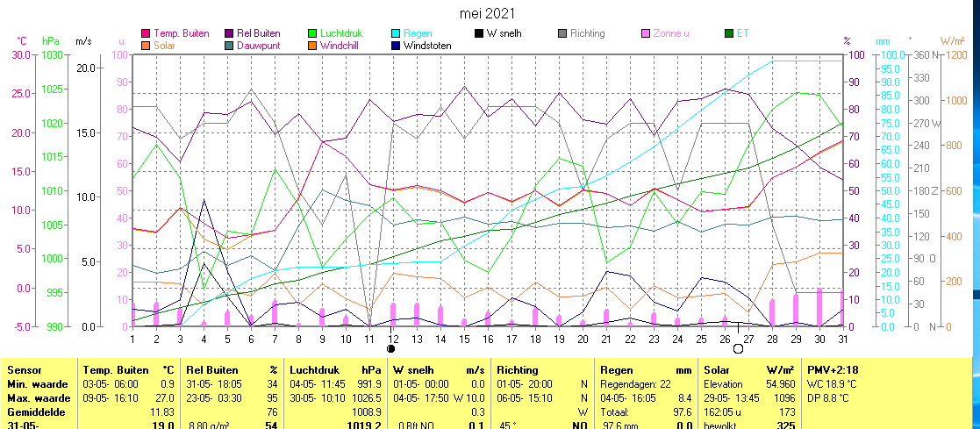
Task: Click the Rel Buiten purple legend swatch
Action: 229,33
